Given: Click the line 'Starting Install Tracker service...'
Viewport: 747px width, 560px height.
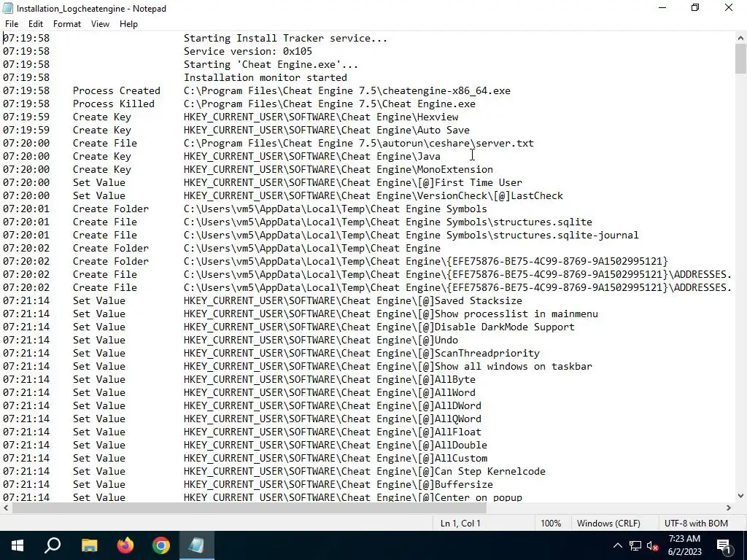Looking at the screenshot, I should pyautogui.click(x=285, y=38).
